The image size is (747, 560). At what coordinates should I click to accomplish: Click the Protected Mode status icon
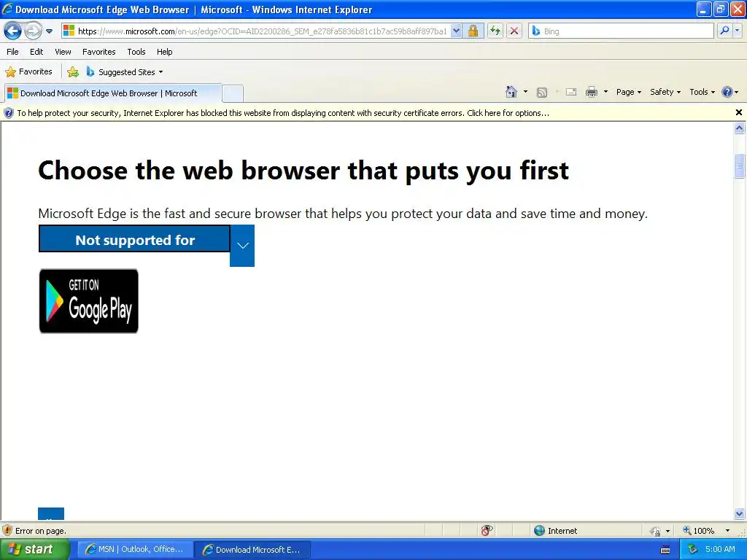tap(656, 531)
